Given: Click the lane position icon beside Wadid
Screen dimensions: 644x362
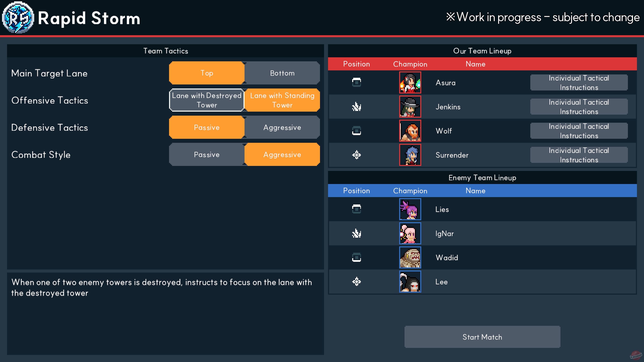Looking at the screenshot, I should pyautogui.click(x=357, y=258).
